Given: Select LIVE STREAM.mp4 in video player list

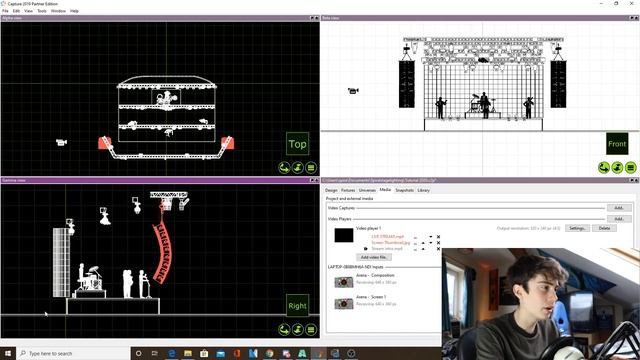Looking at the screenshot, I should [x=387, y=237].
